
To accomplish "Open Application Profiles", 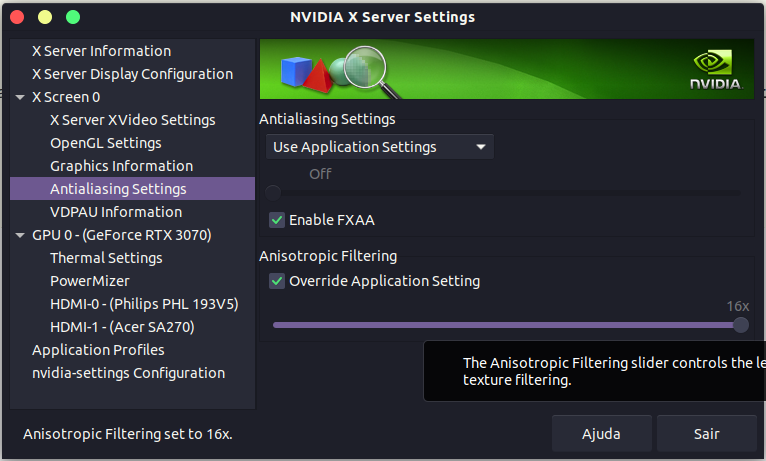I will point(98,350).
